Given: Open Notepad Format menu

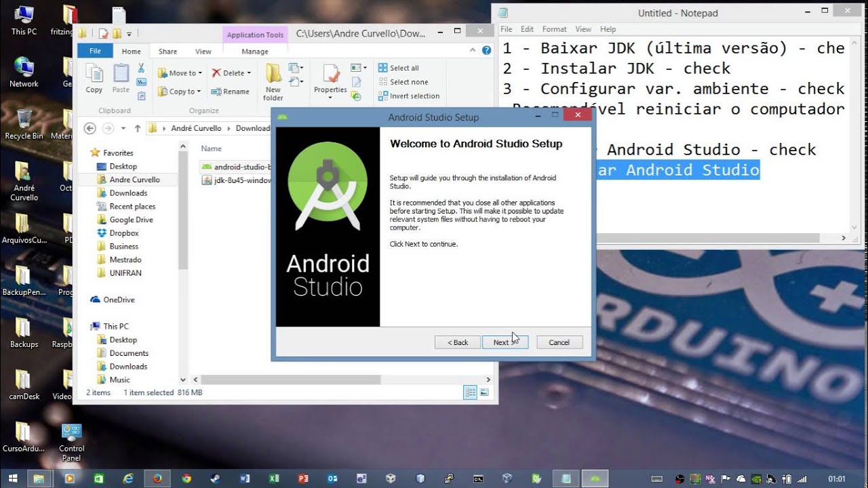Looking at the screenshot, I should click(x=554, y=29).
